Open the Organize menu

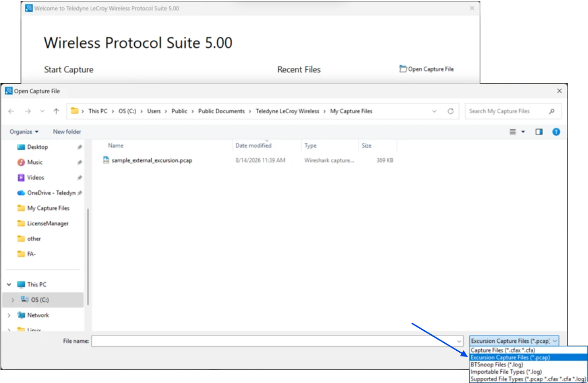pos(24,132)
